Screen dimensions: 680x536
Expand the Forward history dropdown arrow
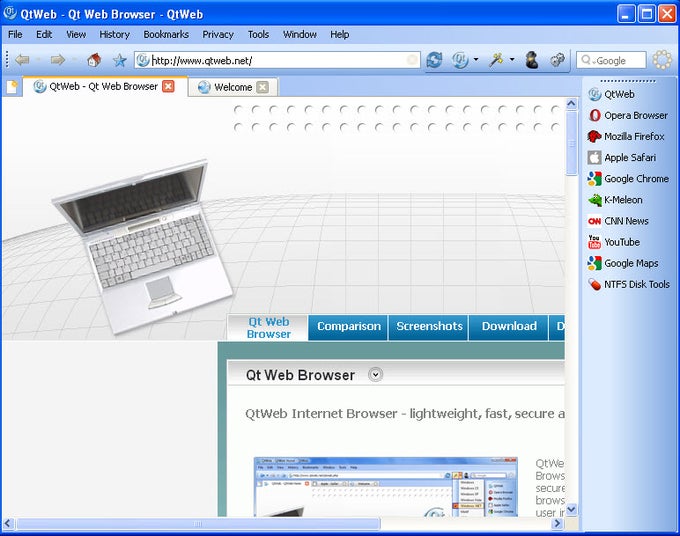[74, 59]
